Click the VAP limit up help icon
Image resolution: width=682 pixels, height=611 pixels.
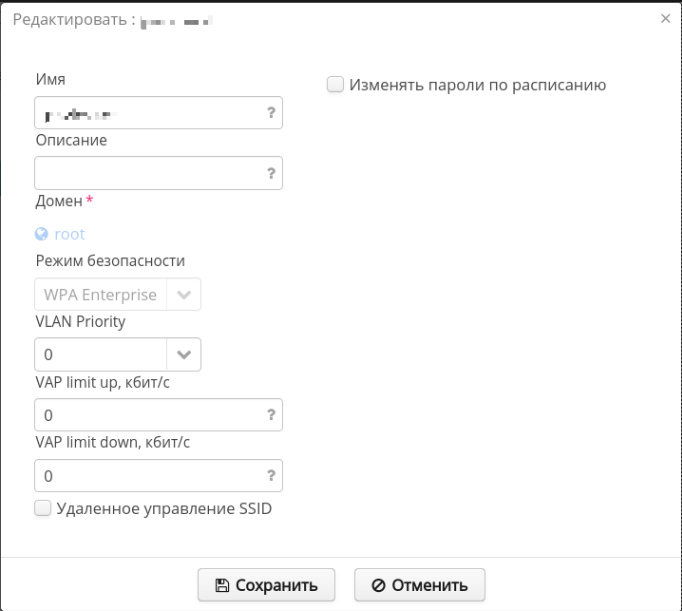[x=271, y=414]
